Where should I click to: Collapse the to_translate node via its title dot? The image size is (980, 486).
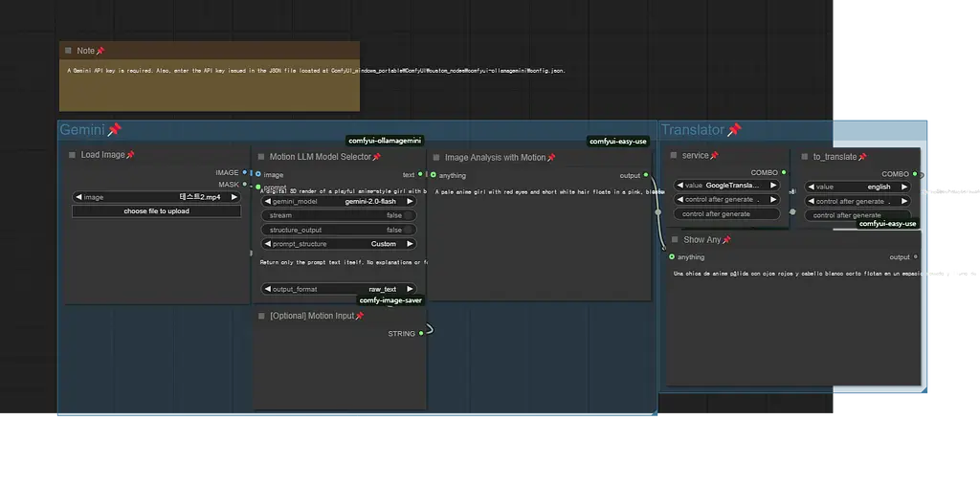(804, 157)
